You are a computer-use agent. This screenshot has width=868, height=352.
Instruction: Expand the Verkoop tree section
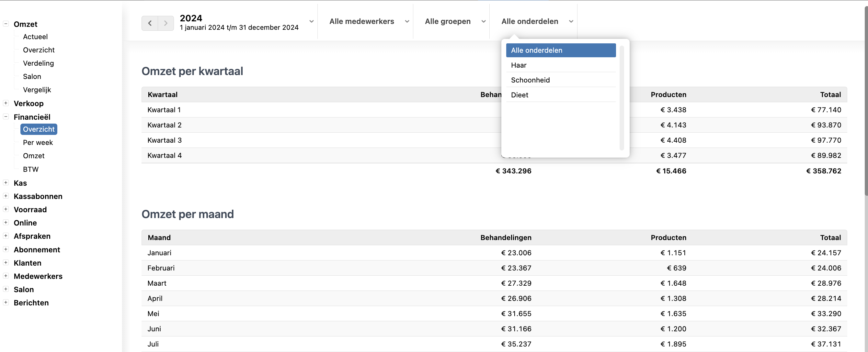pyautogui.click(x=6, y=103)
